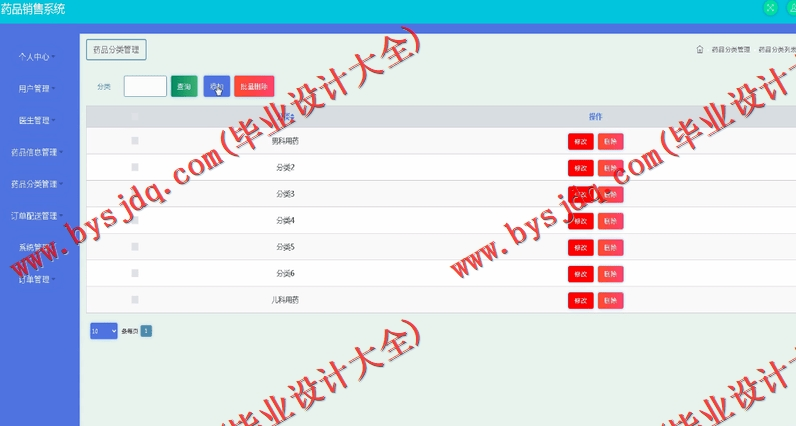The width and height of the screenshot is (796, 426).
Task: Click 修改 in the 分类6 row
Action: (581, 274)
